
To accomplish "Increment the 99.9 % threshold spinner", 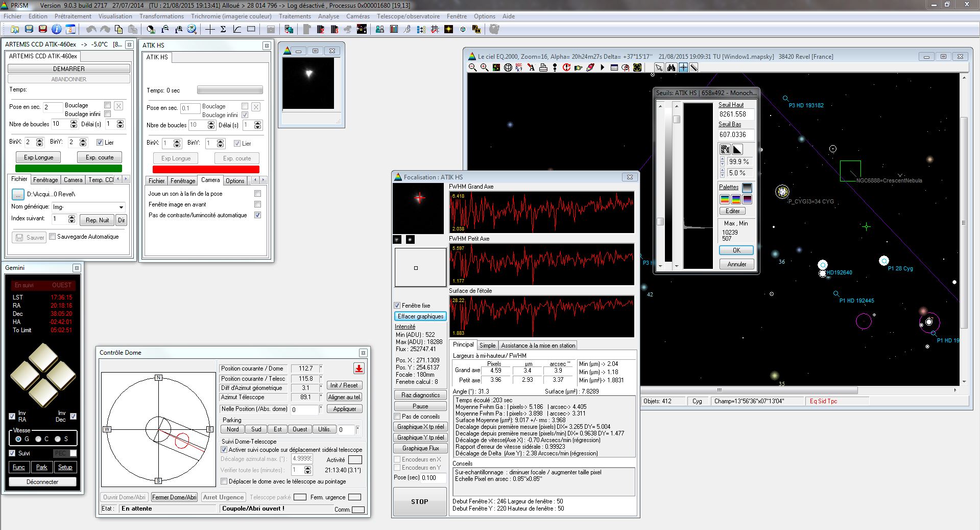I will tap(722, 159).
